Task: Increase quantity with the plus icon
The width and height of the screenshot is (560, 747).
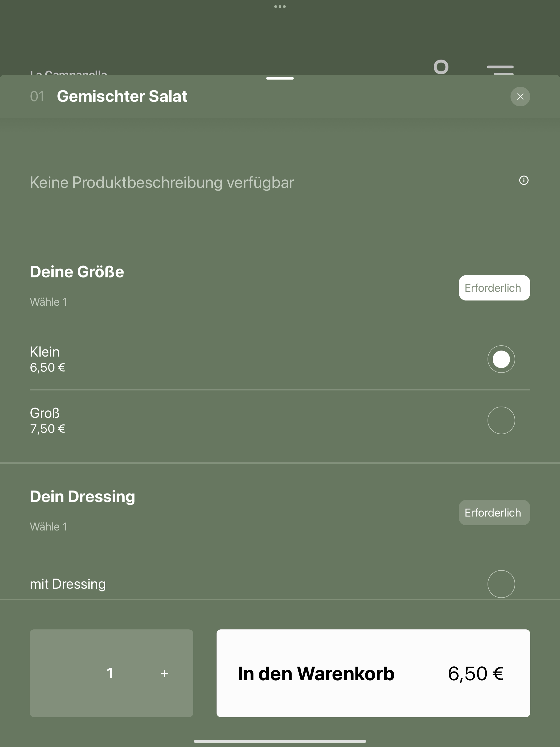Action: tap(165, 674)
